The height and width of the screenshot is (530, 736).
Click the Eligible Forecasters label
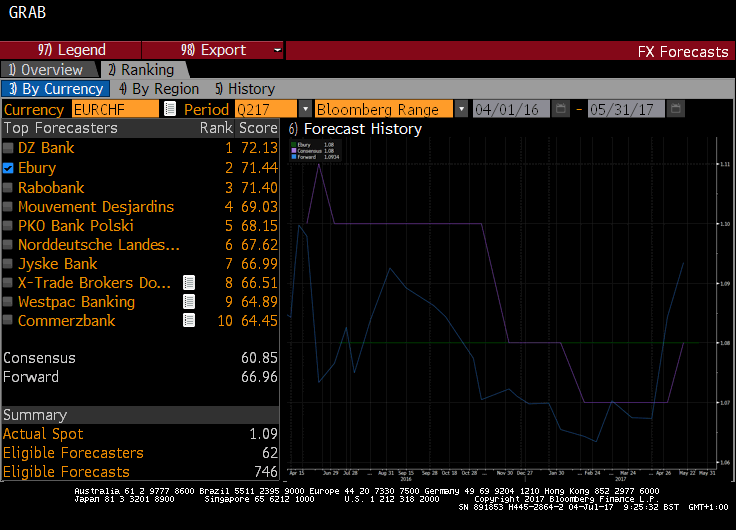tap(73, 453)
